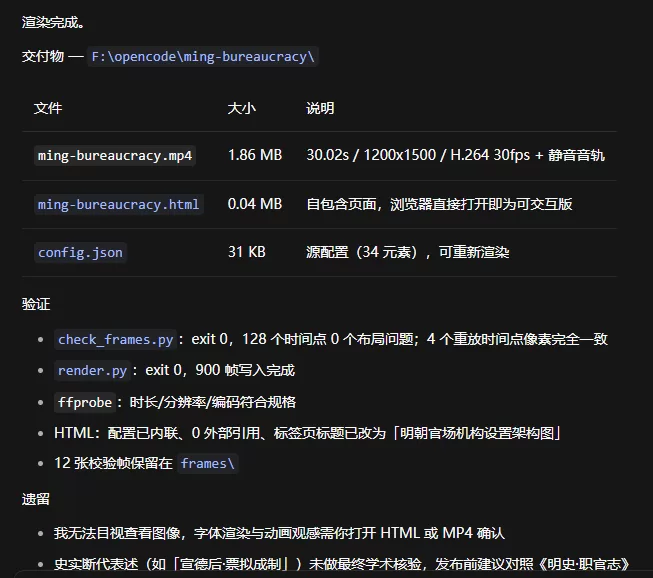
Task: Click the 0.04 MB size cell
Action: pos(255,204)
